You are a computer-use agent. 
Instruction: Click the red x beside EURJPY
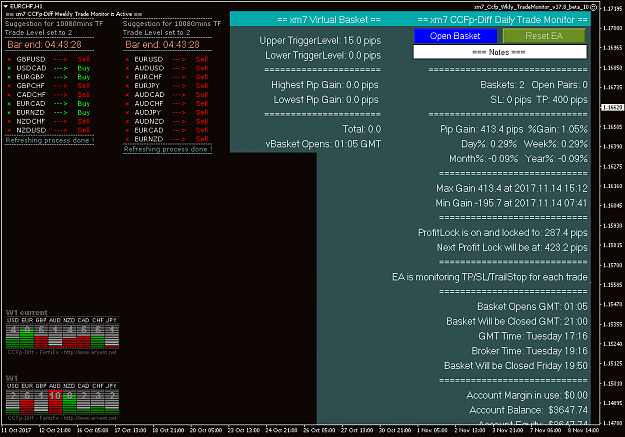[x=127, y=86]
